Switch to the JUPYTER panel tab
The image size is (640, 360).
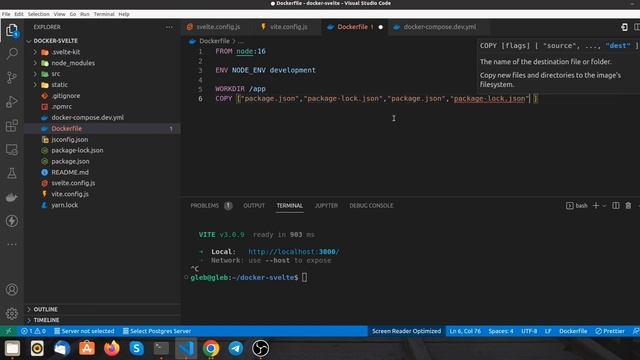tap(326, 206)
